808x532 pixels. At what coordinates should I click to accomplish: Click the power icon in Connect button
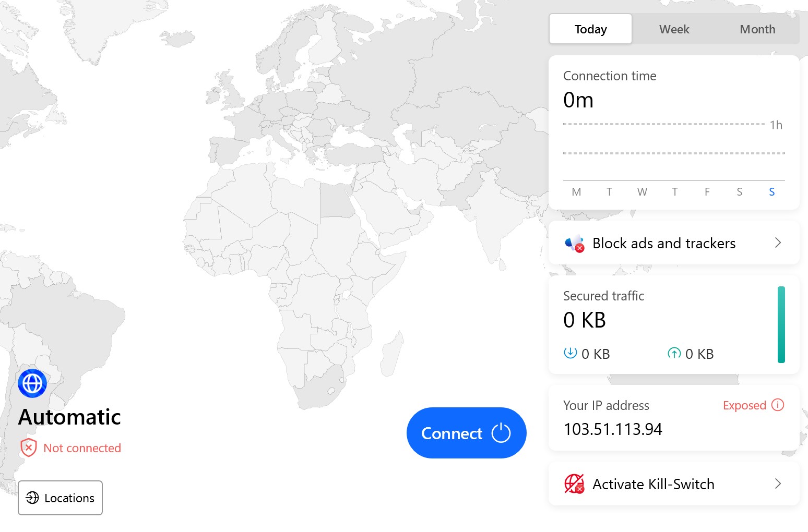[501, 433]
